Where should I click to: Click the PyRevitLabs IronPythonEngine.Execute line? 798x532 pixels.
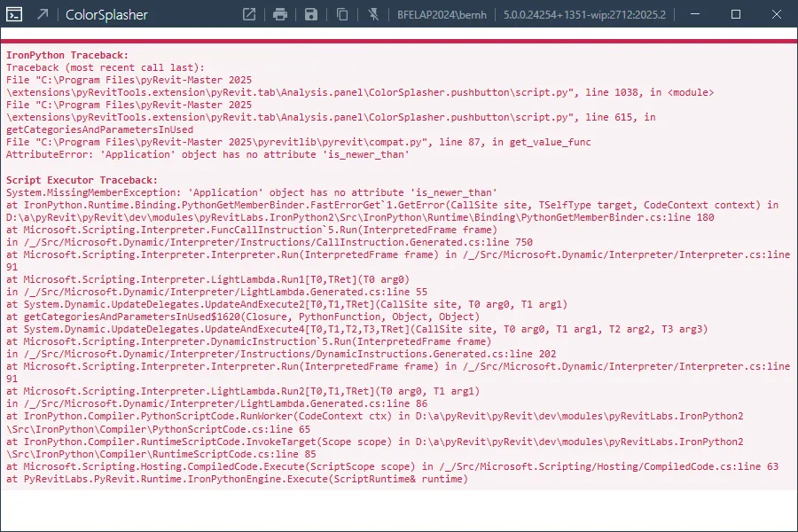(x=237, y=479)
